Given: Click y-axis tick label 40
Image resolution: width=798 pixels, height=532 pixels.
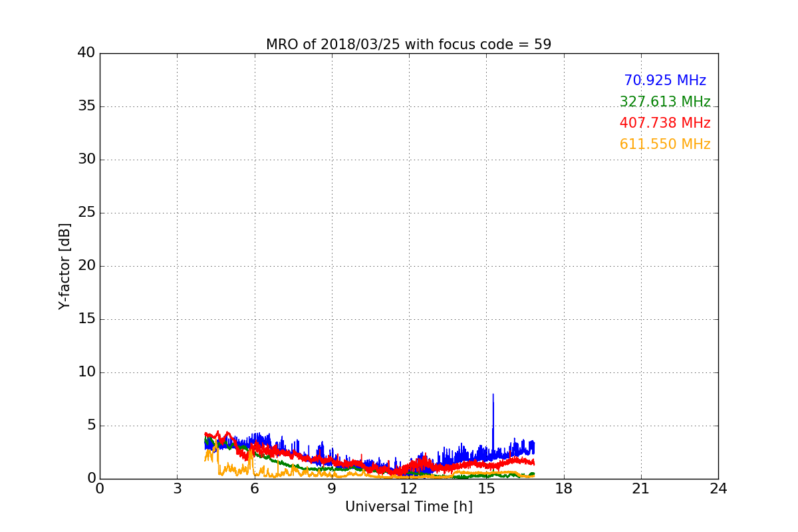Looking at the screenshot, I should (86, 53).
